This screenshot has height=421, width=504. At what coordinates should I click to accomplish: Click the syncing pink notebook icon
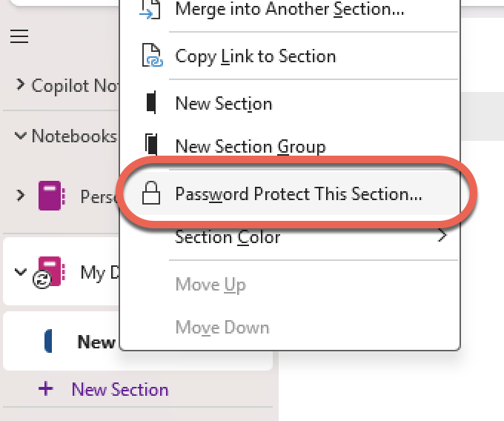click(x=48, y=272)
